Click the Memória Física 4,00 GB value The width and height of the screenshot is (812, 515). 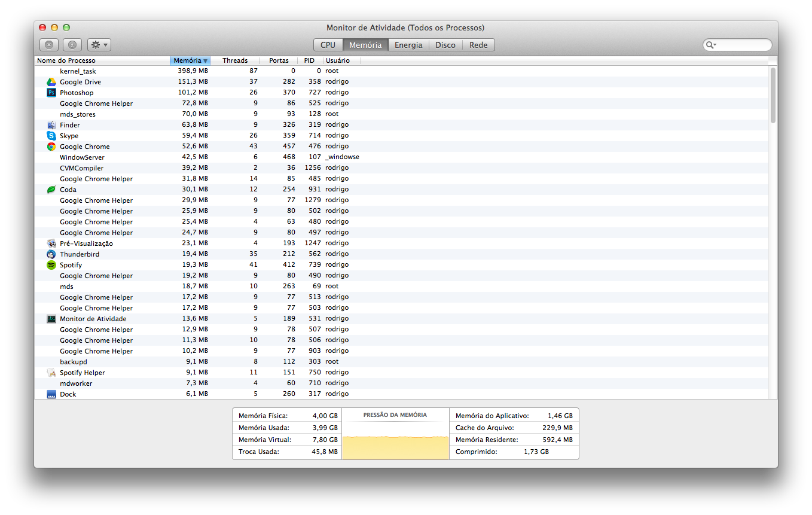tap(325, 416)
